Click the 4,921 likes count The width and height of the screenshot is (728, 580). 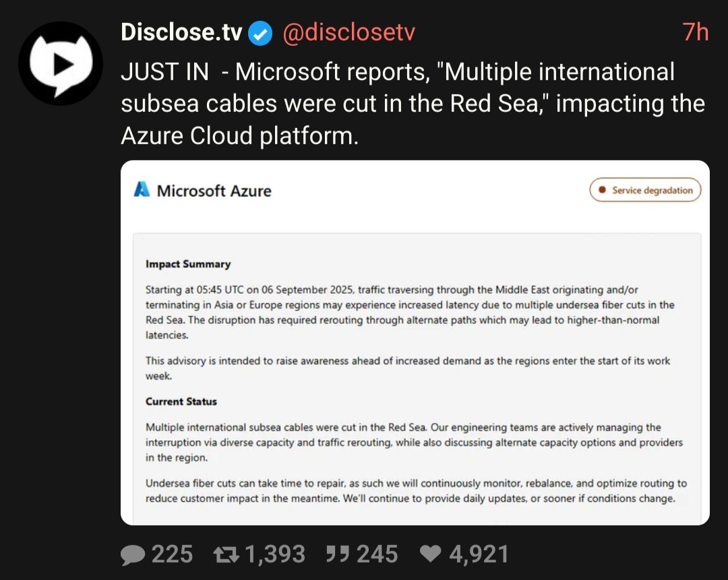coord(479,554)
